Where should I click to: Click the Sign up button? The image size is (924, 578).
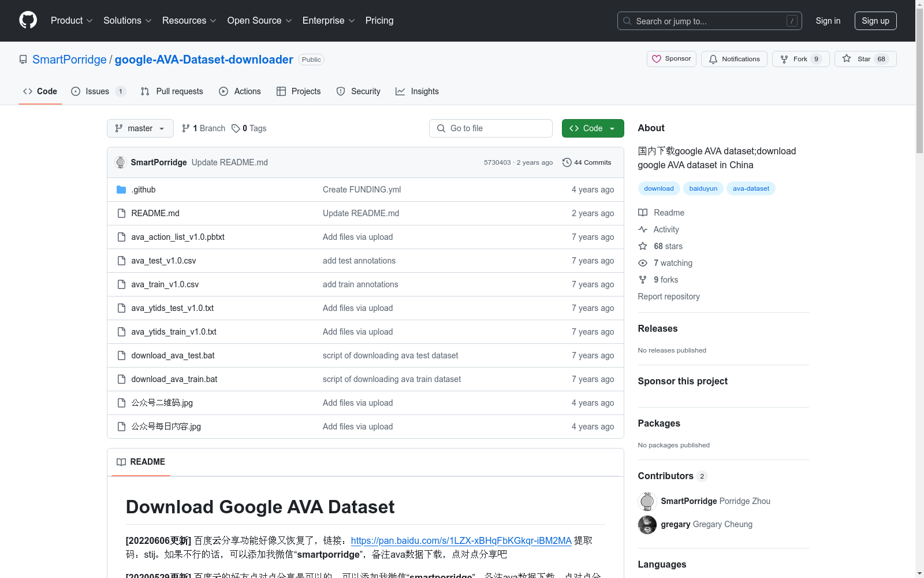(875, 21)
